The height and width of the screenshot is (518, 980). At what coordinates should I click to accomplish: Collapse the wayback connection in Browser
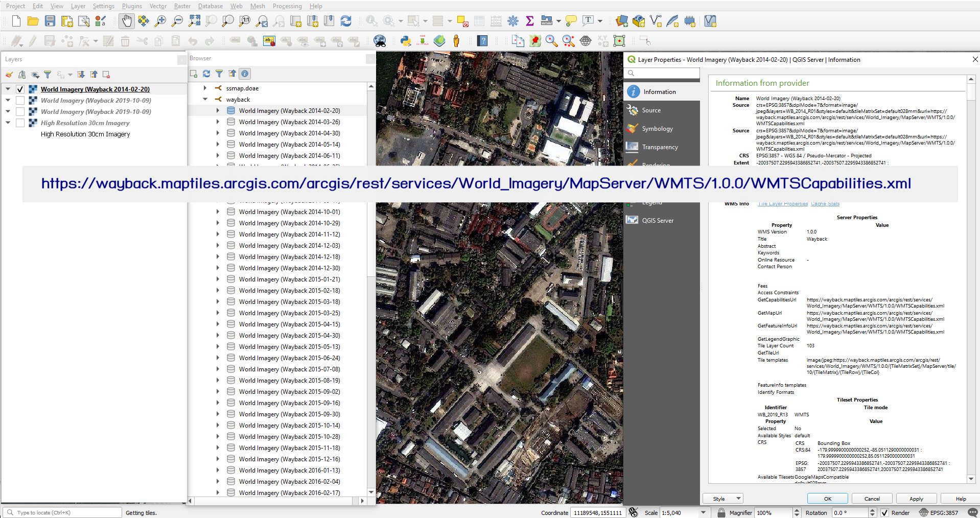click(x=205, y=100)
